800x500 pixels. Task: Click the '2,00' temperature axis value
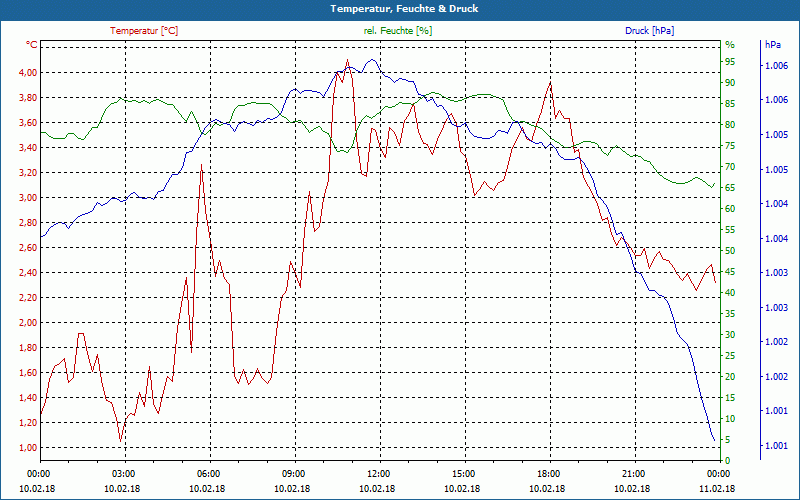point(29,322)
